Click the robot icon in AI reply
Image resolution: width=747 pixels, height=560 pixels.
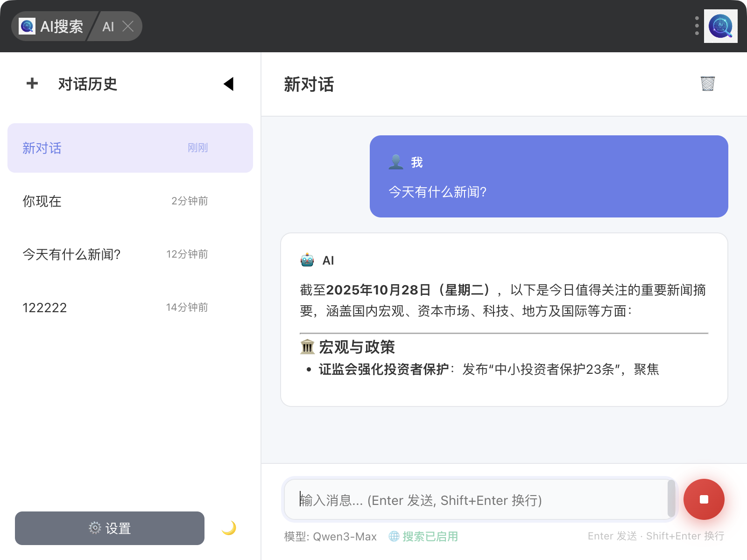tap(307, 260)
